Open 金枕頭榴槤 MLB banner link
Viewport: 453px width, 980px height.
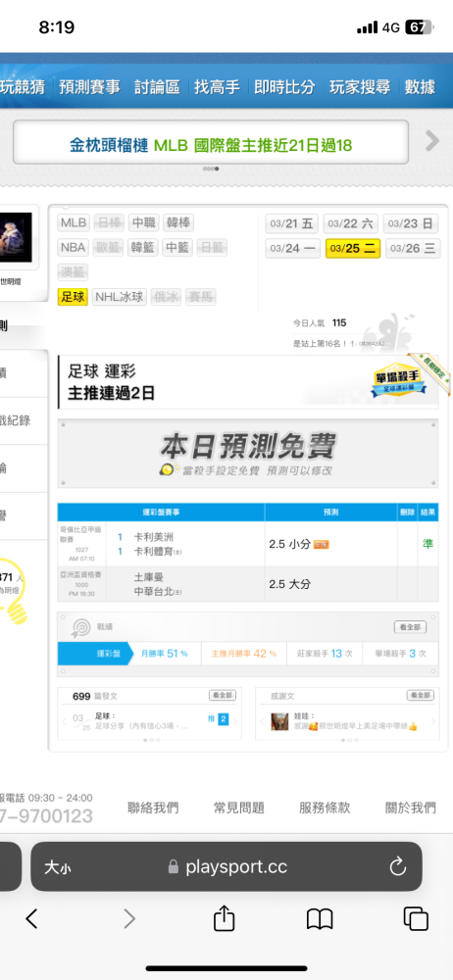pyautogui.click(x=211, y=146)
